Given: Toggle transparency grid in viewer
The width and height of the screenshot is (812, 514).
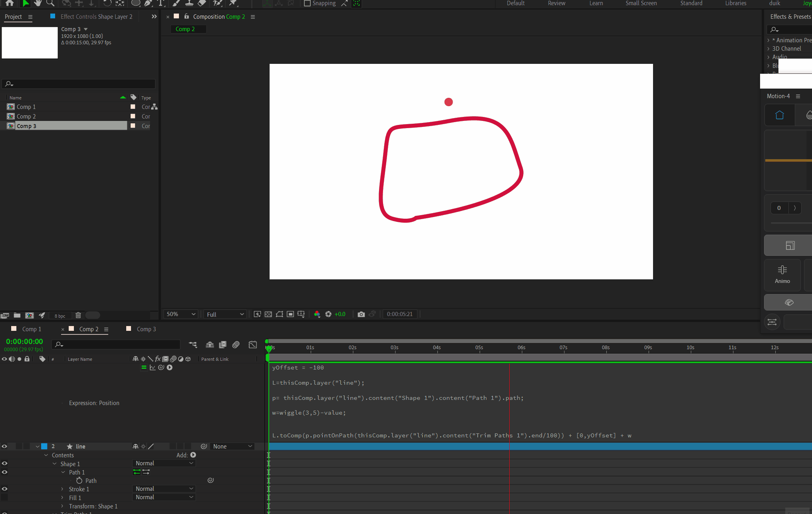Looking at the screenshot, I should point(268,314).
